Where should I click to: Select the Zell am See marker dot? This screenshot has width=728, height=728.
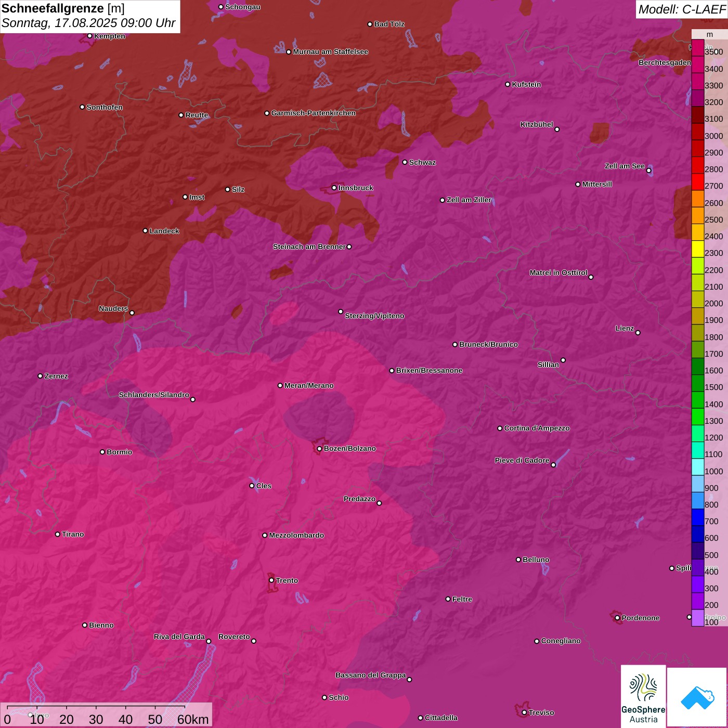click(649, 171)
